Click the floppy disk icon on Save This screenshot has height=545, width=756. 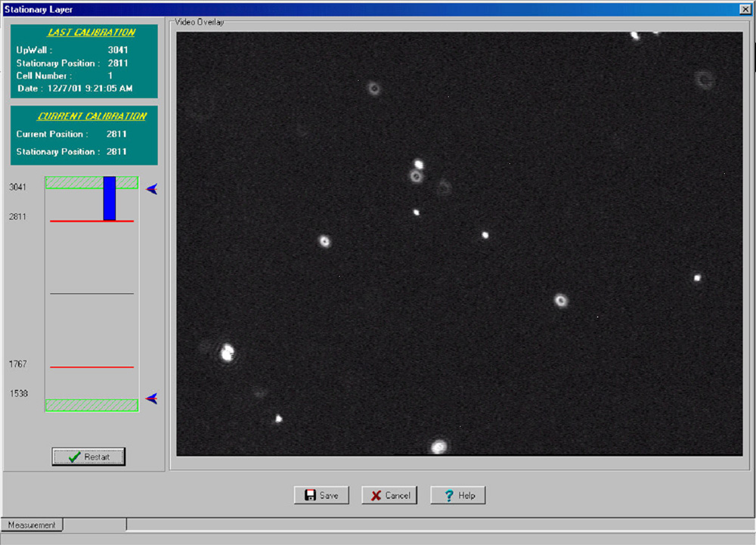click(x=310, y=495)
